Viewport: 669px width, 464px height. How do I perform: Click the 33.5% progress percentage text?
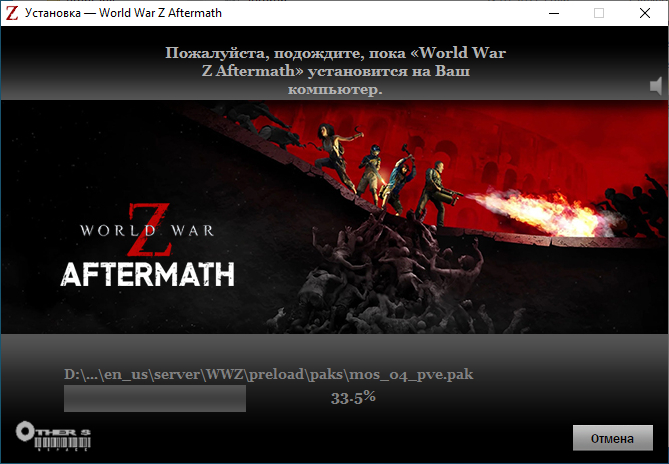click(353, 398)
